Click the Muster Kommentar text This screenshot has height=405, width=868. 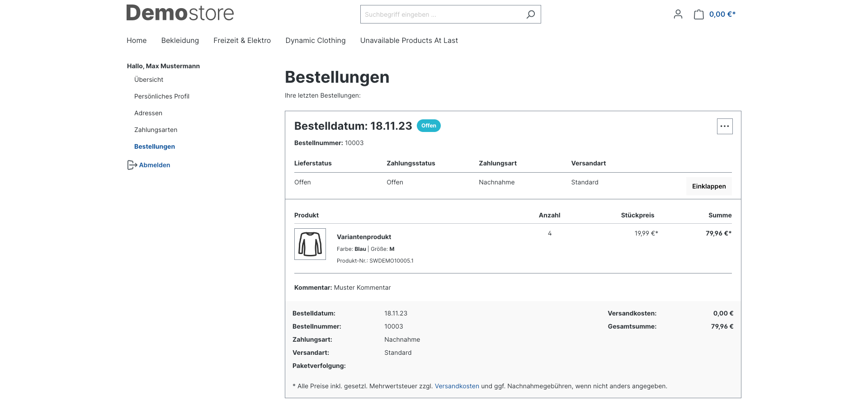point(363,287)
